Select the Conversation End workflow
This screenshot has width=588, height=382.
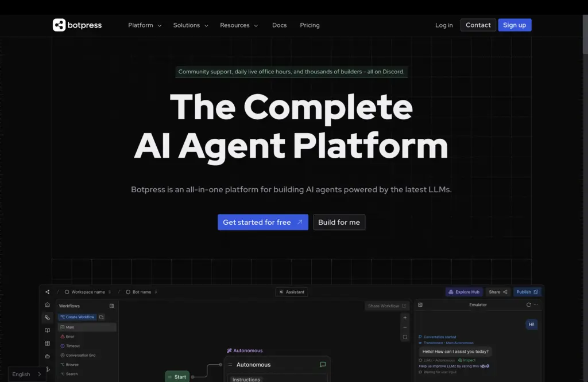(x=87, y=355)
